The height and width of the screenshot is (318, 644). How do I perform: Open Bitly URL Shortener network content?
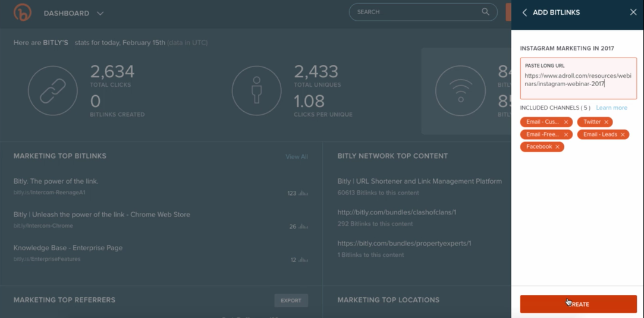[x=419, y=181]
